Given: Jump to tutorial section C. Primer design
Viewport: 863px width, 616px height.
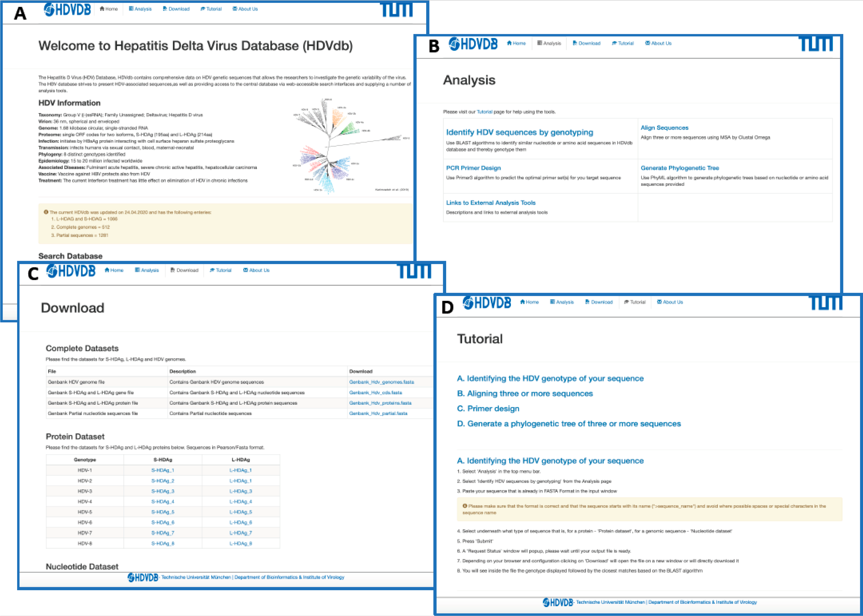Looking at the screenshot, I should 488,408.
